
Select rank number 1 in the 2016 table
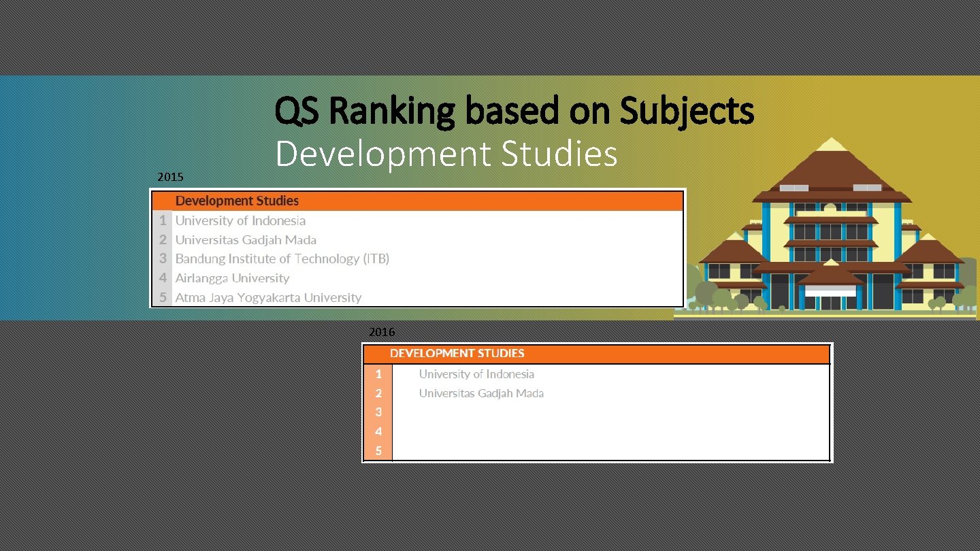coord(378,373)
